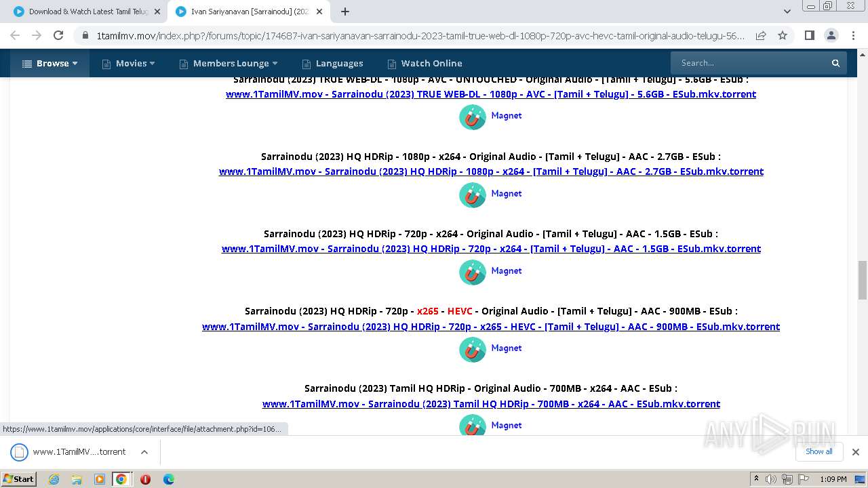Screen dimensions: 868x488
Task: Click the search magnifier icon
Action: [836, 63]
